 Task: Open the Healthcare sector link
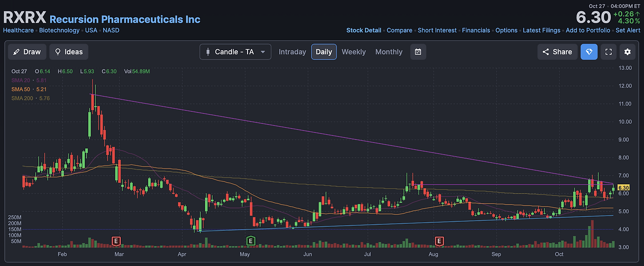click(x=19, y=30)
